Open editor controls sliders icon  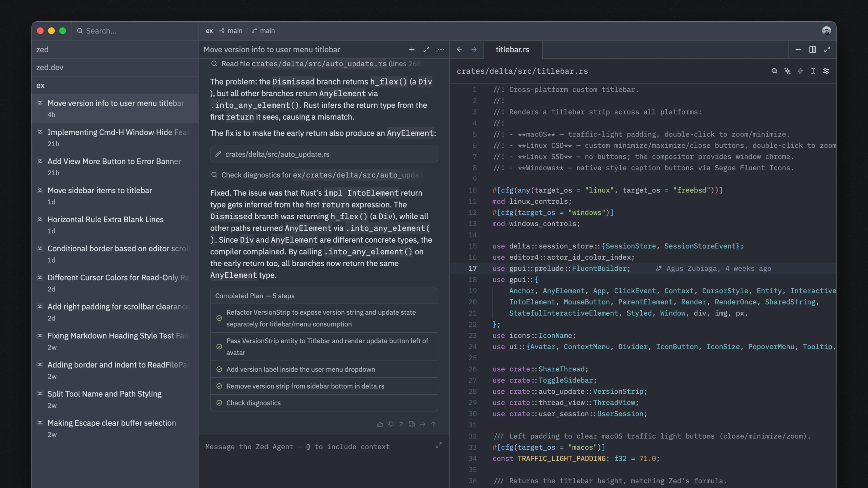point(826,71)
